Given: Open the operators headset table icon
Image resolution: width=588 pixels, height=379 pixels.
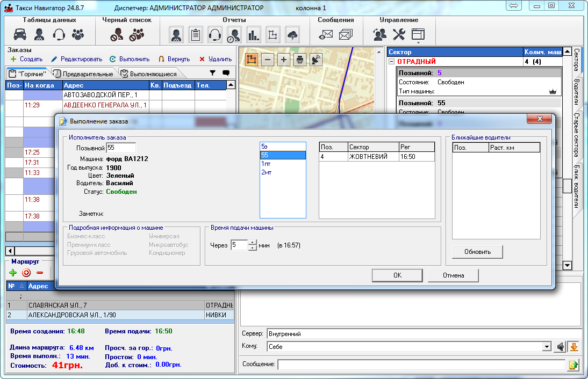Looking at the screenshot, I should (59, 35).
